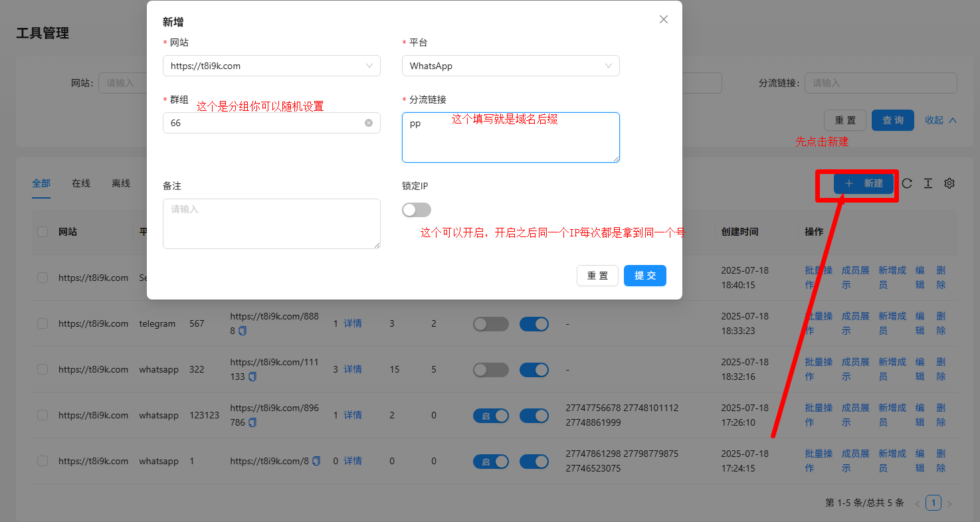Click 新增成员 for row created 17:26:10
Screen dimensions: 980x522
(892, 415)
